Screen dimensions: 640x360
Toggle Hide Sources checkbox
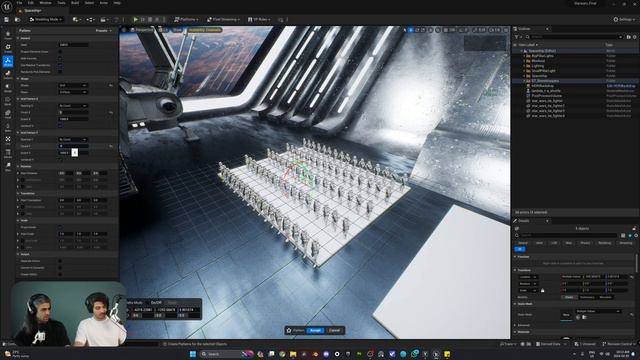click(60, 58)
